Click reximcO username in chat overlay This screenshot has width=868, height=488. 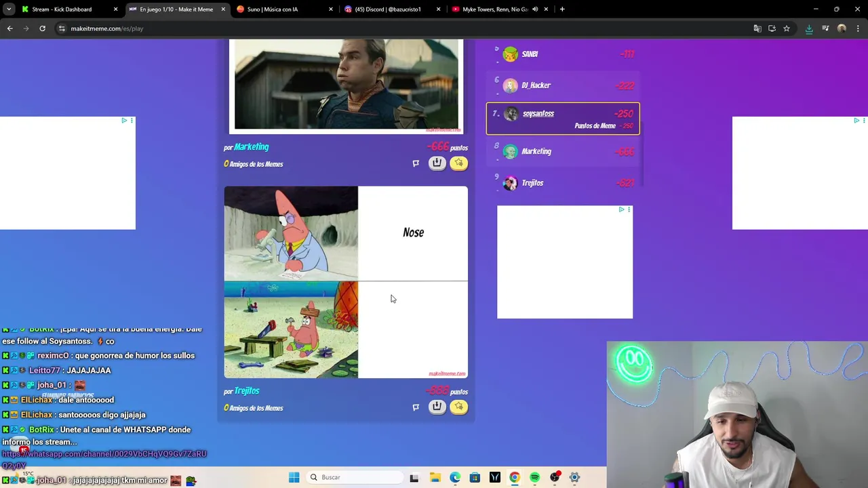(53, 356)
